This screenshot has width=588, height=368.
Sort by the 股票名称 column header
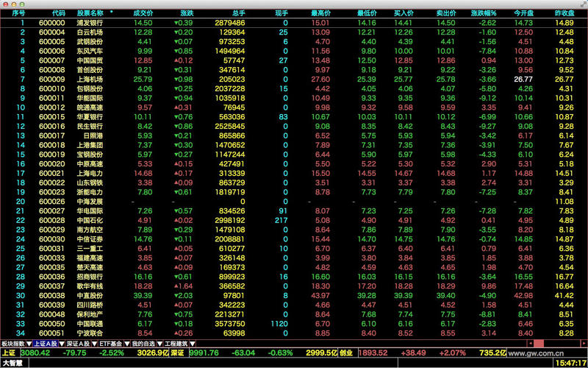[90, 13]
